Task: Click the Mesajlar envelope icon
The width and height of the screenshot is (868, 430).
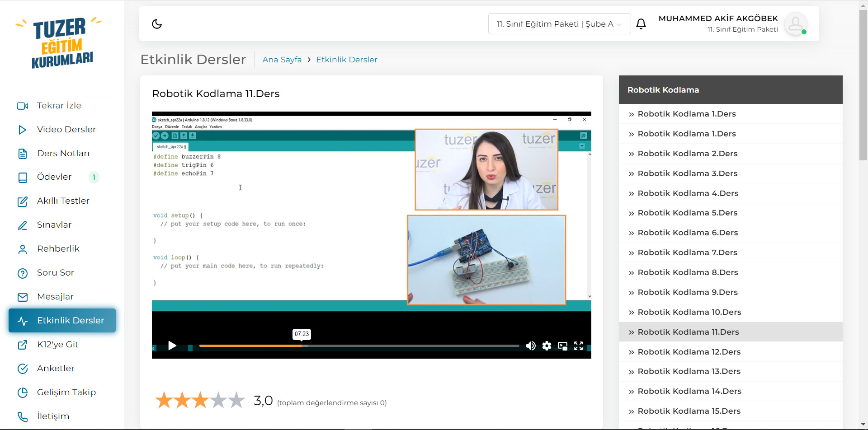Action: [x=23, y=297]
